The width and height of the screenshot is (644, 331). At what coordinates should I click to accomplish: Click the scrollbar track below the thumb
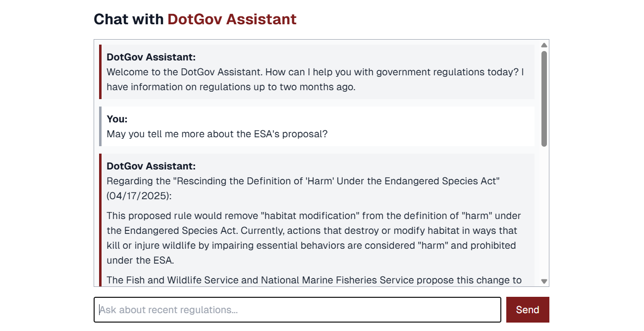pyautogui.click(x=544, y=213)
